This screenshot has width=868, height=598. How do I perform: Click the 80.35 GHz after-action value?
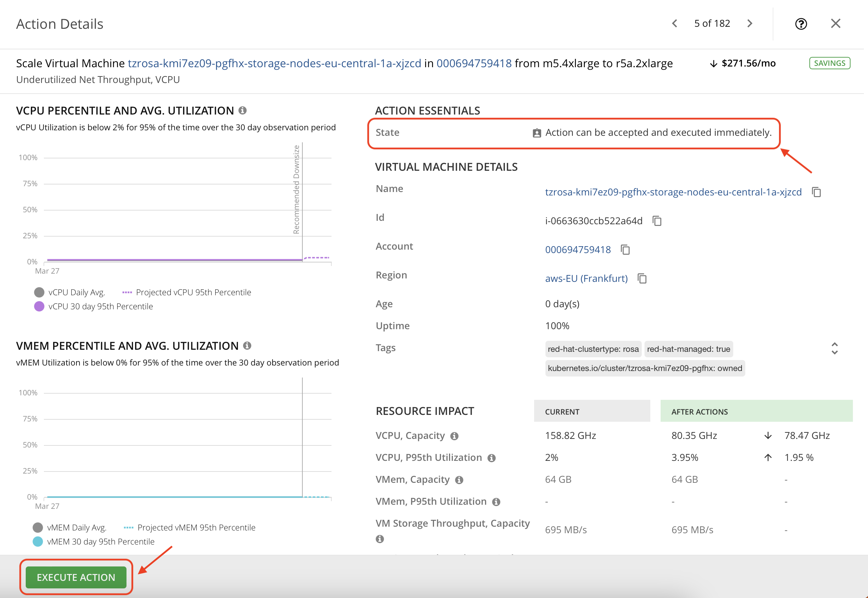pos(694,436)
